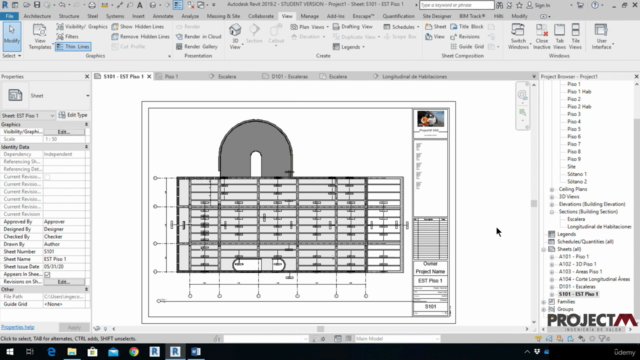Open the 3D View tool

[235, 36]
